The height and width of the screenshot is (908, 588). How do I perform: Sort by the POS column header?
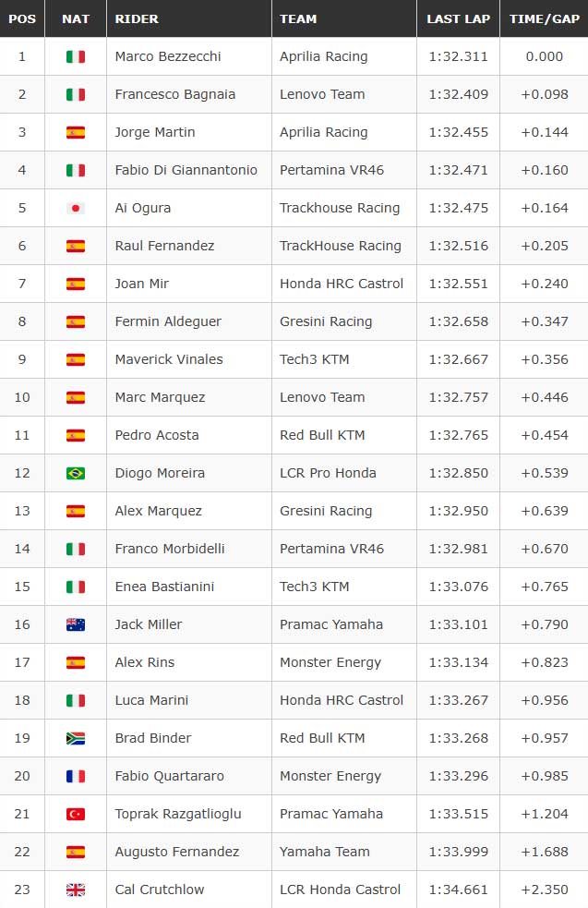tap(22, 18)
